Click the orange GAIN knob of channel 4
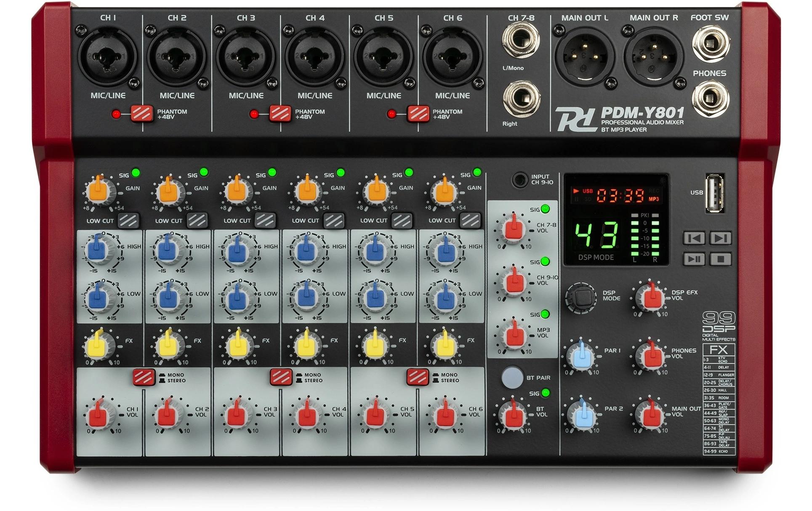 pyautogui.click(x=307, y=192)
